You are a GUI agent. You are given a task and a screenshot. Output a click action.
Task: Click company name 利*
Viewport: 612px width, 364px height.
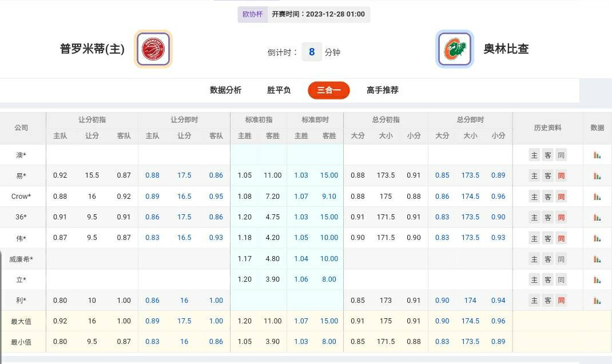[21, 301]
